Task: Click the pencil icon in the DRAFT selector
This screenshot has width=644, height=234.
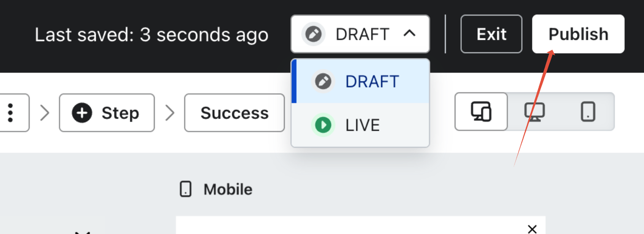Action: pos(314,34)
